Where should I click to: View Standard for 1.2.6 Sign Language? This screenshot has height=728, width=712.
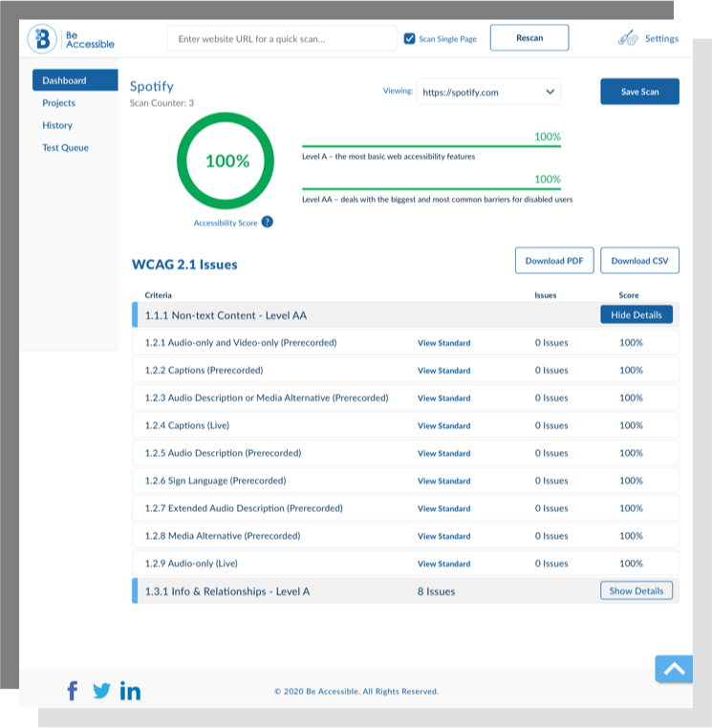pyautogui.click(x=444, y=481)
